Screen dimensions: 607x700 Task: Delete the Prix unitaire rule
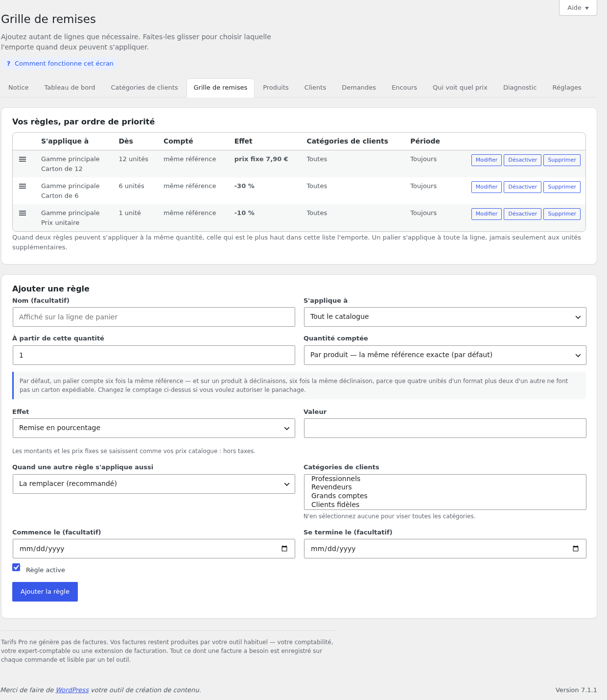pyautogui.click(x=562, y=214)
